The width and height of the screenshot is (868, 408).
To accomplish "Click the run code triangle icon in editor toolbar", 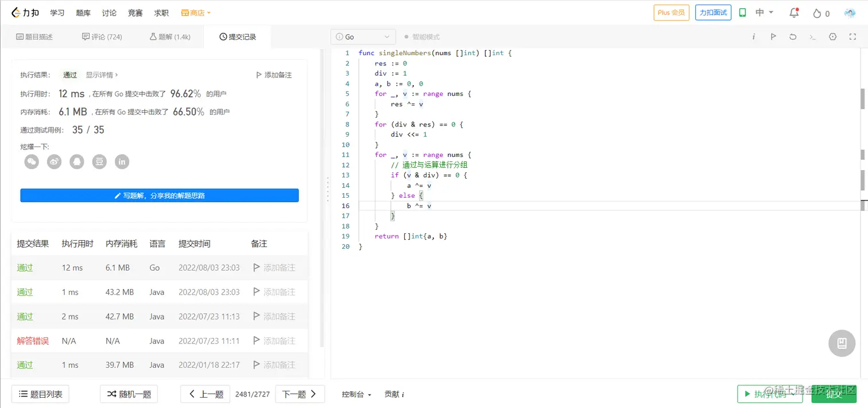I will pos(773,37).
